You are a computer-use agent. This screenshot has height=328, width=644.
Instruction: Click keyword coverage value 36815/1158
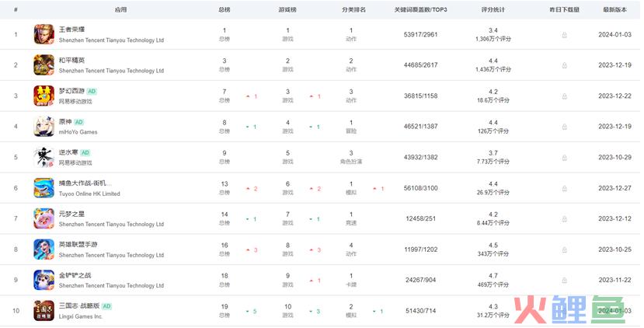coord(420,96)
